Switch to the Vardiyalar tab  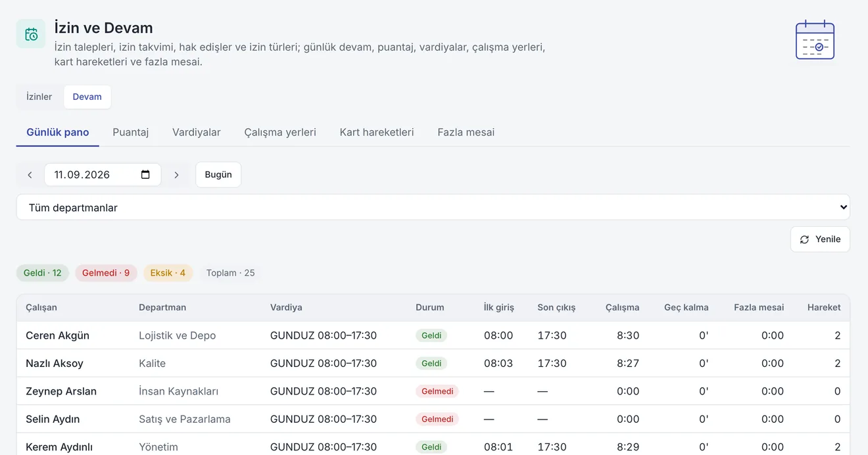(x=197, y=132)
